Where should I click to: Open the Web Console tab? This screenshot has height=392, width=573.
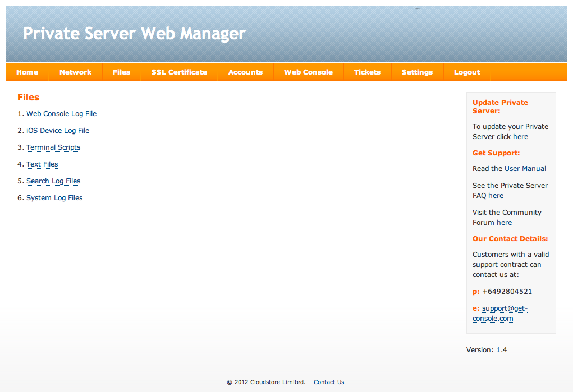pos(308,72)
